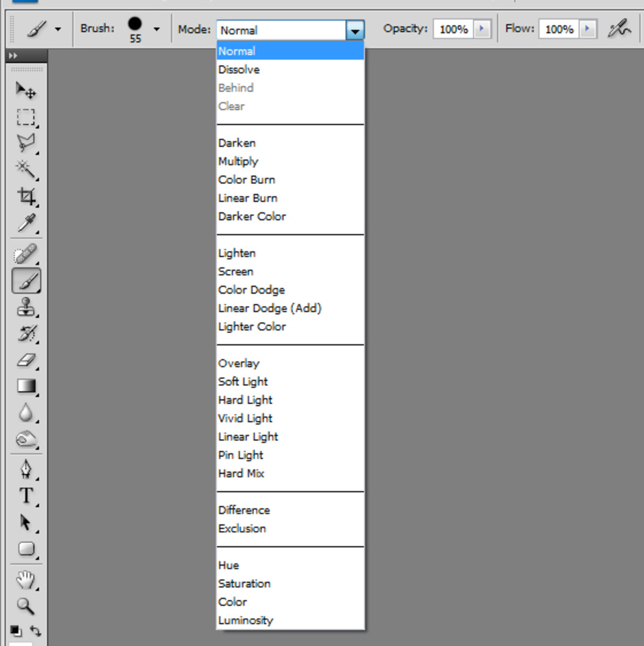This screenshot has width=644, height=646.
Task: Open the Flow slider dropdown arrow
Action: pos(587,29)
